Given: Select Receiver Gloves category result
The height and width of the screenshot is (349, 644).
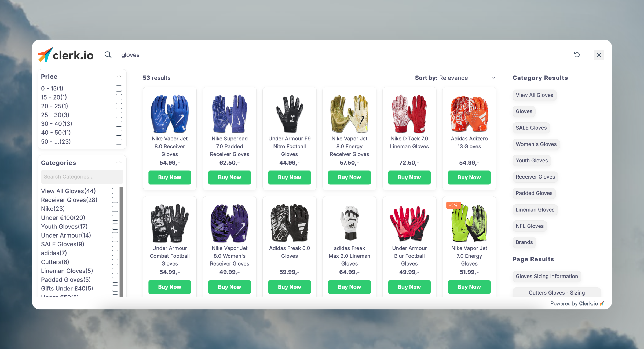Looking at the screenshot, I should [x=535, y=177].
